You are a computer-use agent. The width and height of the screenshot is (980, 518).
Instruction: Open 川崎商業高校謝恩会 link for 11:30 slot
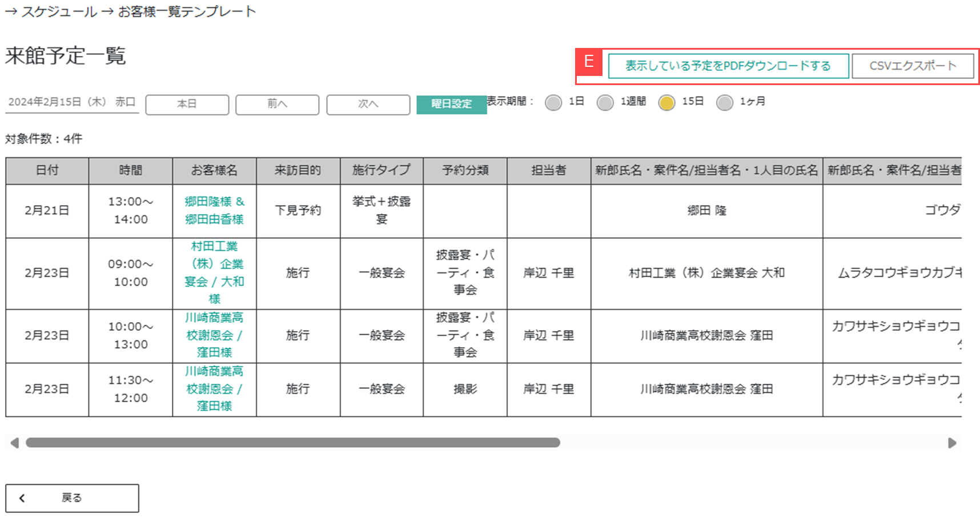pyautogui.click(x=214, y=389)
